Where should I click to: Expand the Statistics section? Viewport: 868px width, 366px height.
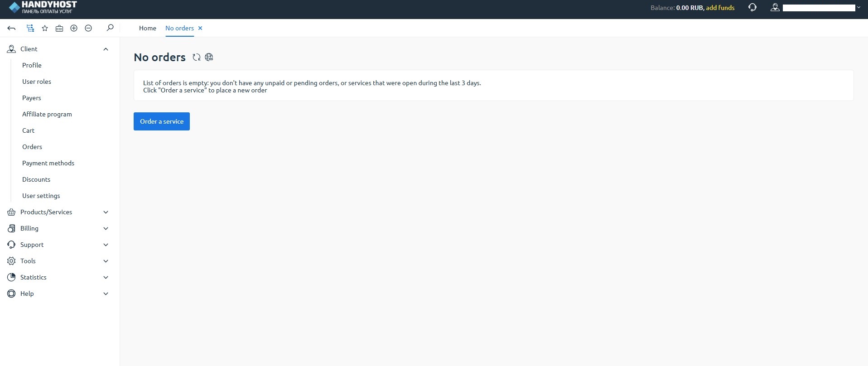[x=106, y=277]
